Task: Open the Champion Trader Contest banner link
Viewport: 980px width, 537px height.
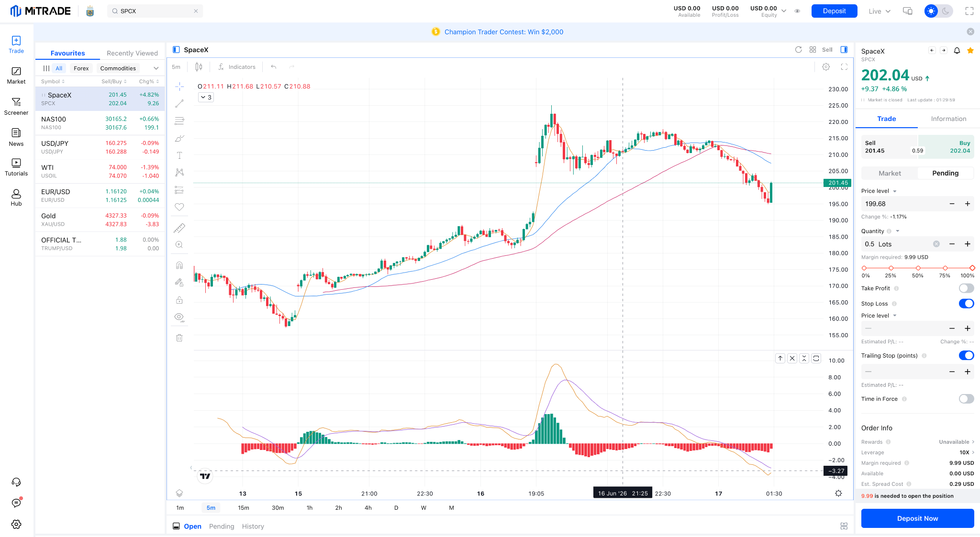Action: tap(503, 32)
